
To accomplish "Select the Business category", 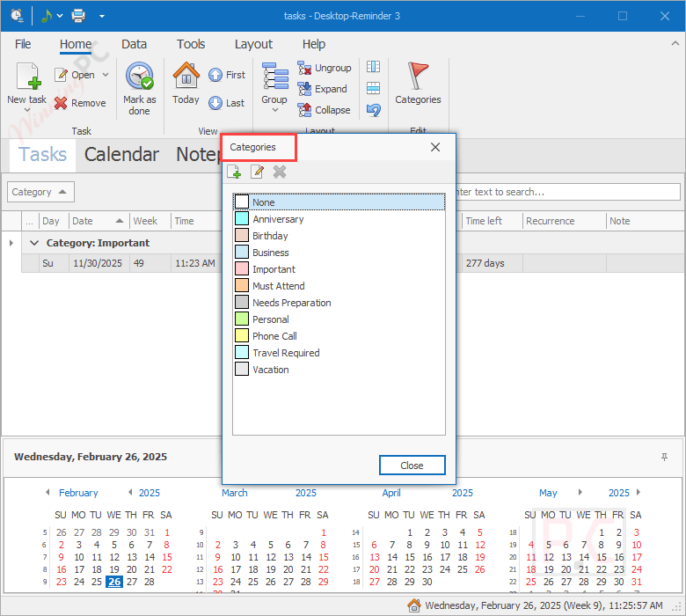I will 339,253.
